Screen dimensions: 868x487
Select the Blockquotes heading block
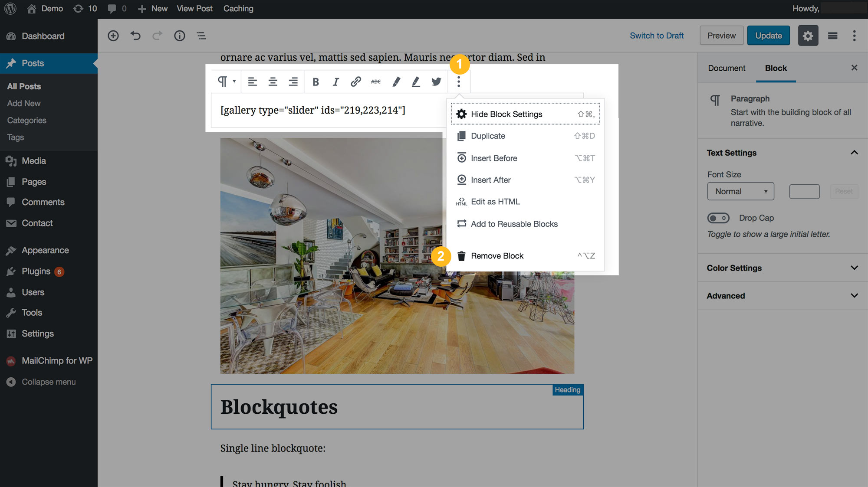coord(397,407)
